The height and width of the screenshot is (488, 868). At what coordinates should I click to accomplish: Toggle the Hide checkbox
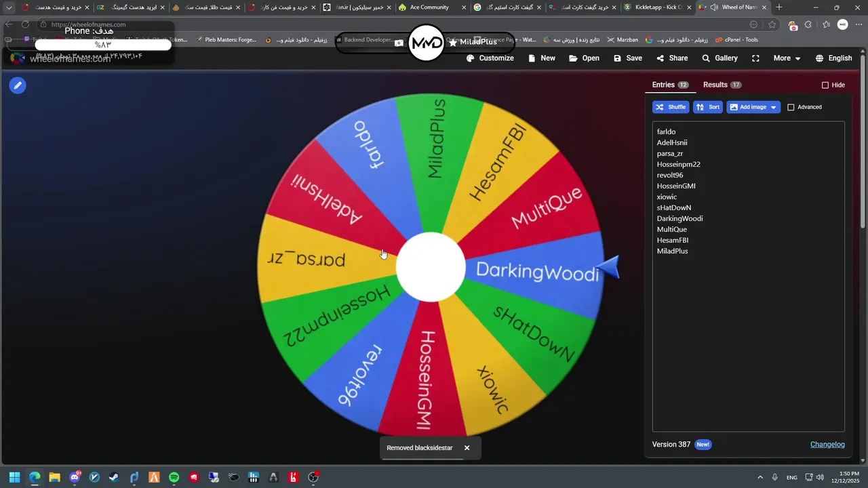[x=825, y=85]
